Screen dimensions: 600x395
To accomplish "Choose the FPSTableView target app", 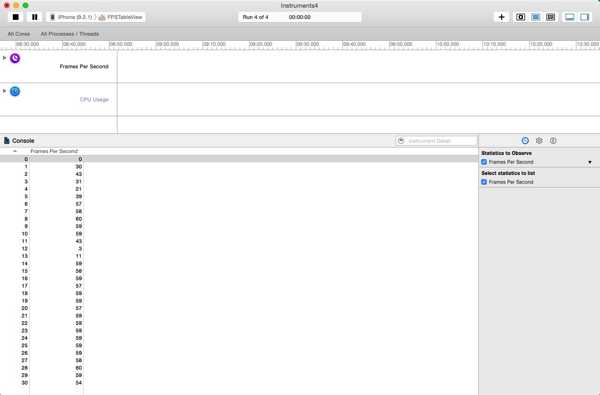I will tap(121, 17).
